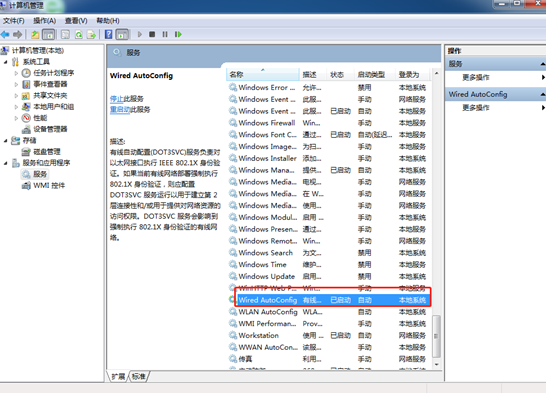Collapse the 服务 actions section arrow
Viewport: 546px width, 393px height.
pos(543,64)
